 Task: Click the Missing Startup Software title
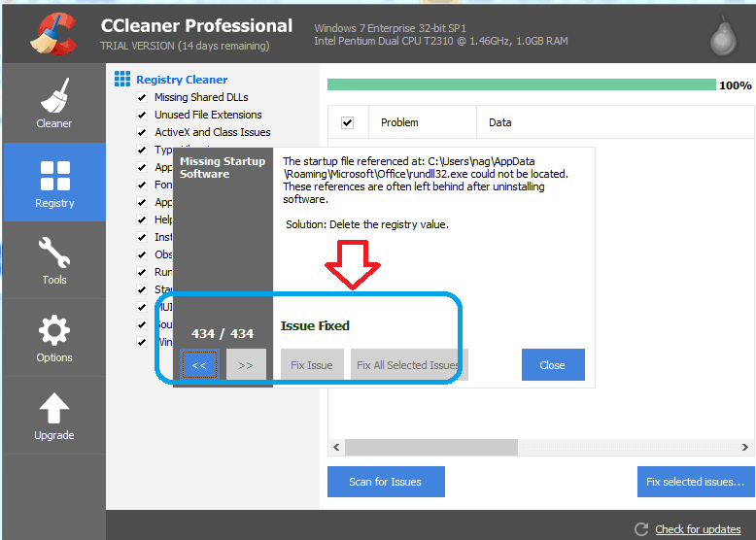[223, 167]
